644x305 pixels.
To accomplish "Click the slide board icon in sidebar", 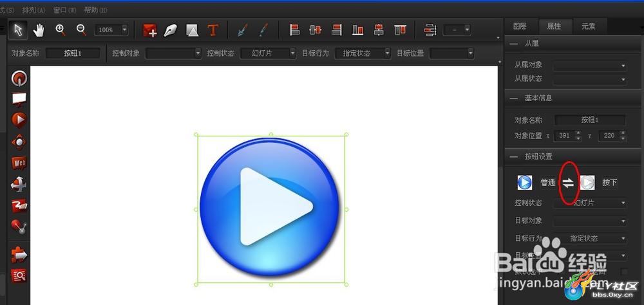I will point(19,99).
